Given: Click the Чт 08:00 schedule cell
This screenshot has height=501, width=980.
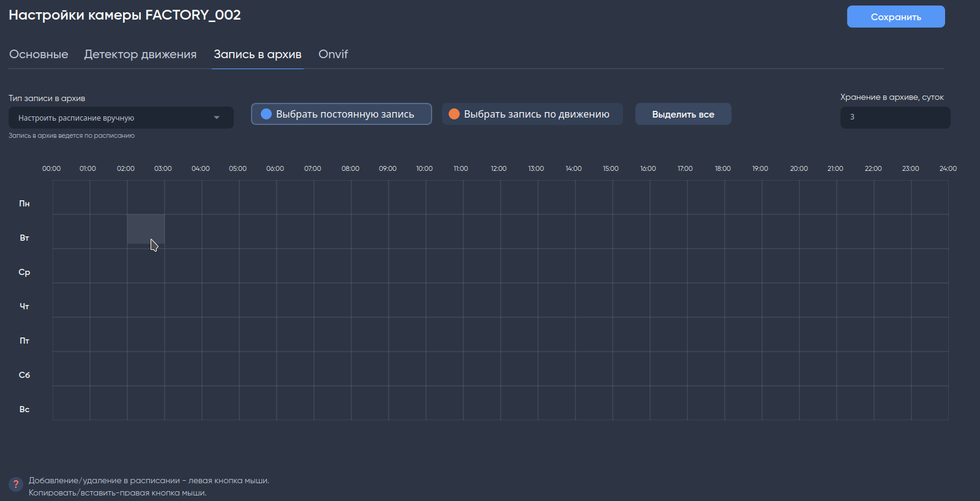Looking at the screenshot, I should pos(370,300).
